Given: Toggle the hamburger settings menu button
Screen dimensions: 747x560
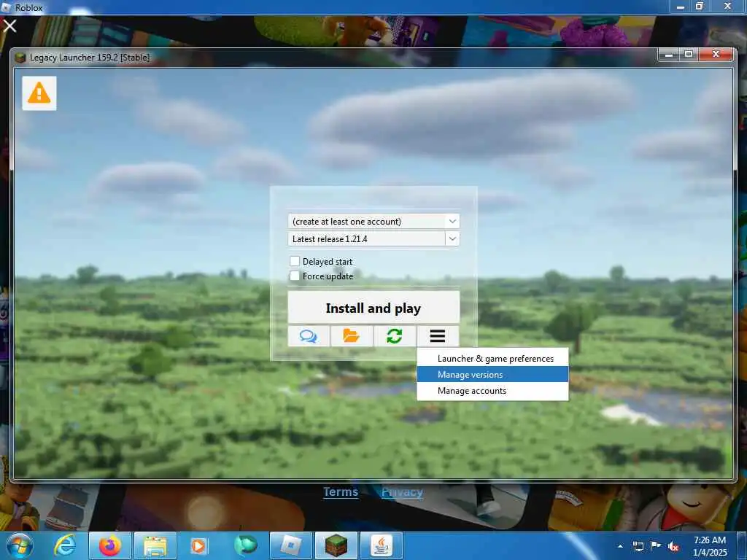Looking at the screenshot, I should click(438, 336).
